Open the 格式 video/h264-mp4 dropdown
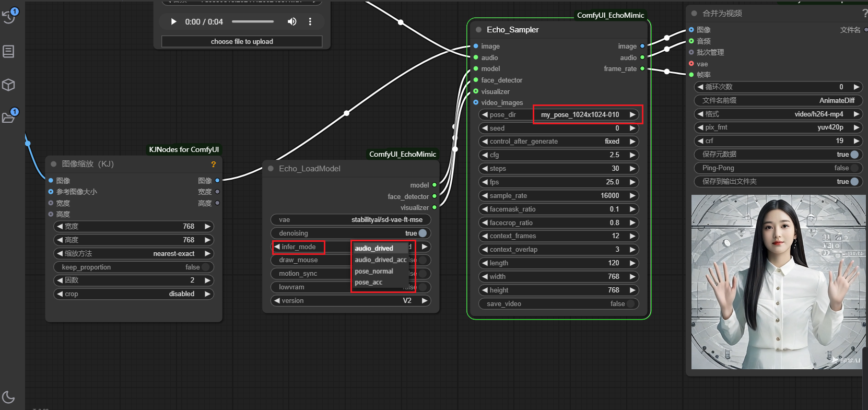 tap(778, 114)
